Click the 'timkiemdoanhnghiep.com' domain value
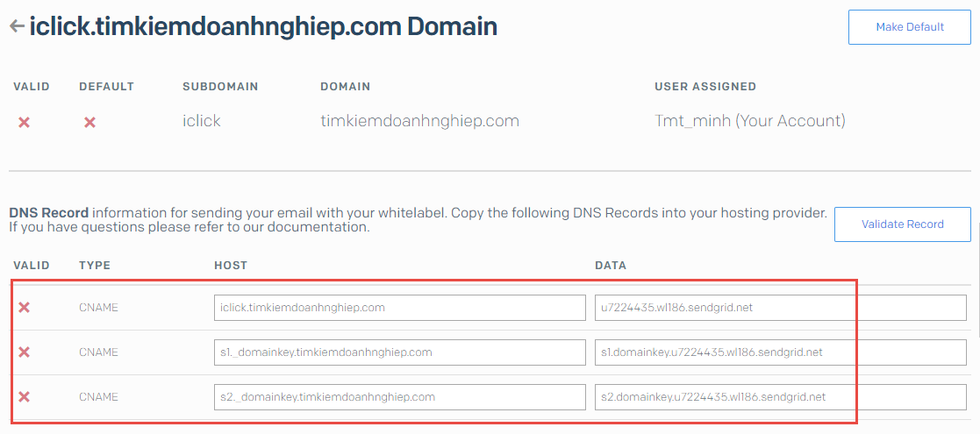This screenshot has width=980, height=434. pos(419,121)
